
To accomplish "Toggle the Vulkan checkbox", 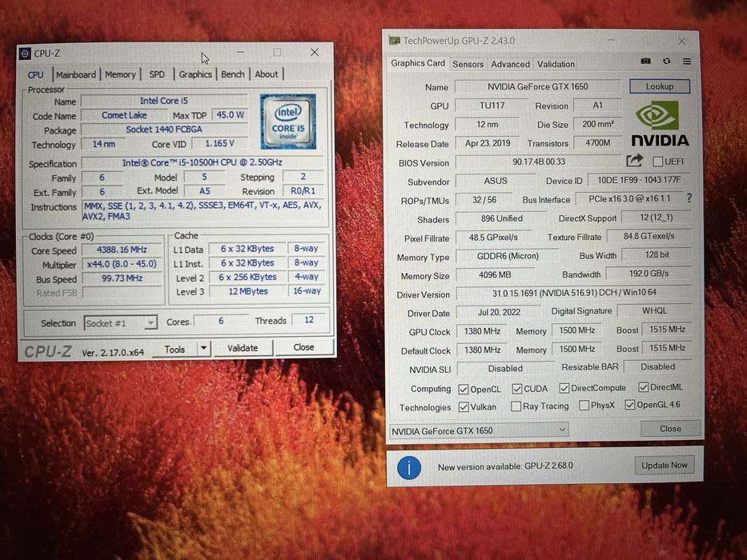I will pos(463,407).
